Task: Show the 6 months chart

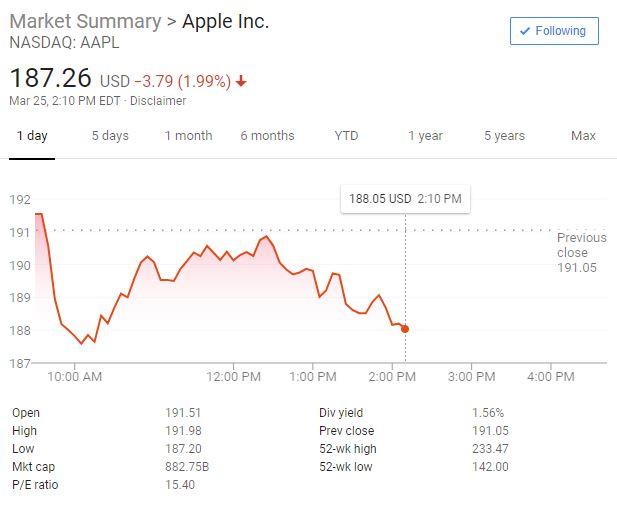Action: click(x=267, y=136)
